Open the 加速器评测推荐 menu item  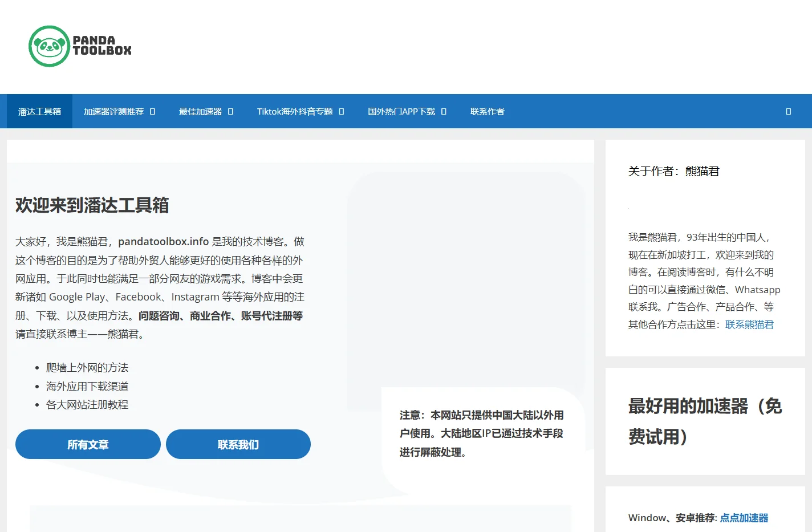[x=113, y=112]
